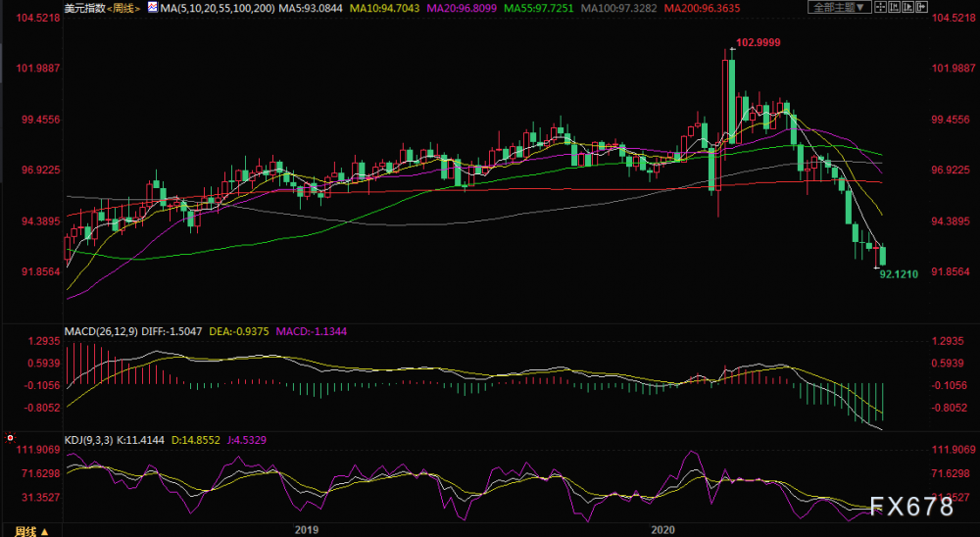Click the MA200:96.3635 value

click(702, 8)
